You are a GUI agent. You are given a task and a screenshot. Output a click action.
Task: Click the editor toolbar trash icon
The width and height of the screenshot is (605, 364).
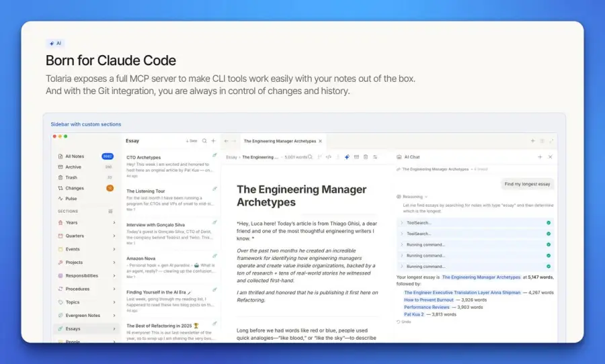pos(366,157)
